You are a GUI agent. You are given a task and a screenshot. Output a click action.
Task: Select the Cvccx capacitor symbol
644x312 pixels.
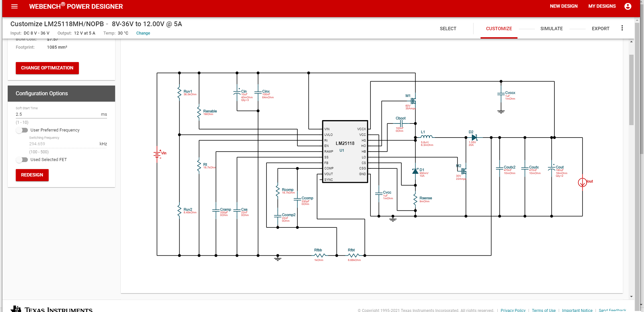coord(501,94)
